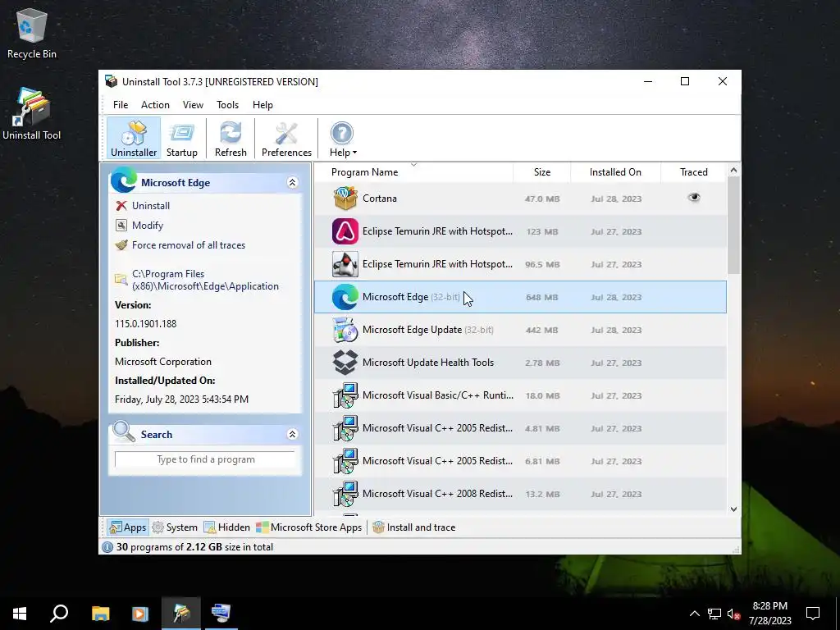840x630 pixels.
Task: Click in the 'Type to find a program' field
Action: point(205,459)
